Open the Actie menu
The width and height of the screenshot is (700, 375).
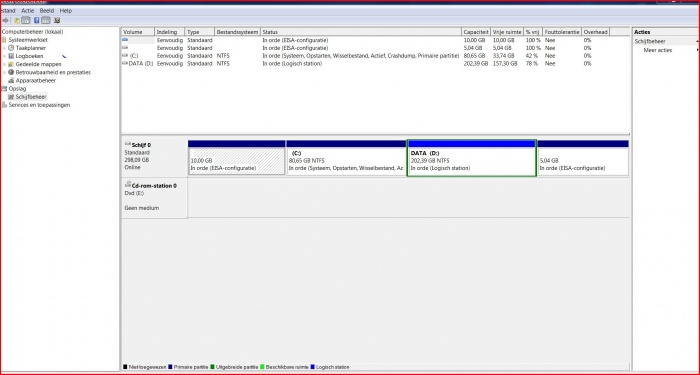(28, 11)
